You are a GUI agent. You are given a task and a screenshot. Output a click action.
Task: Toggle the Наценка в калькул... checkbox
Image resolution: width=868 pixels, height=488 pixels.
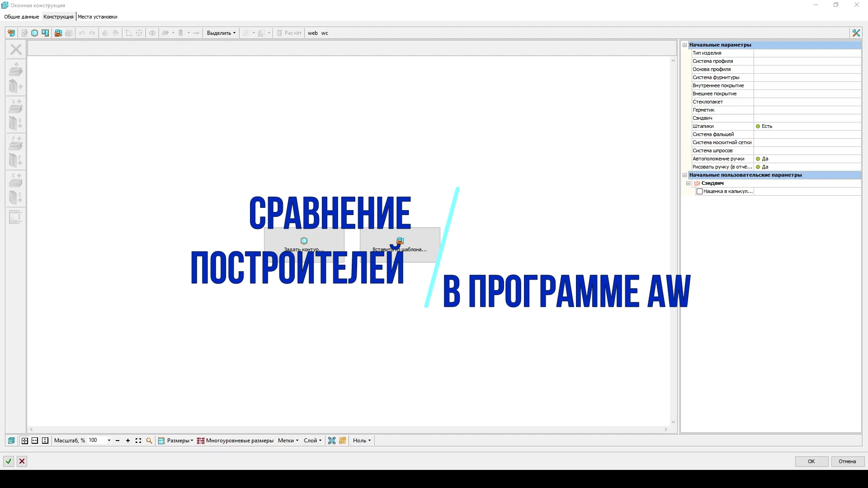click(700, 192)
